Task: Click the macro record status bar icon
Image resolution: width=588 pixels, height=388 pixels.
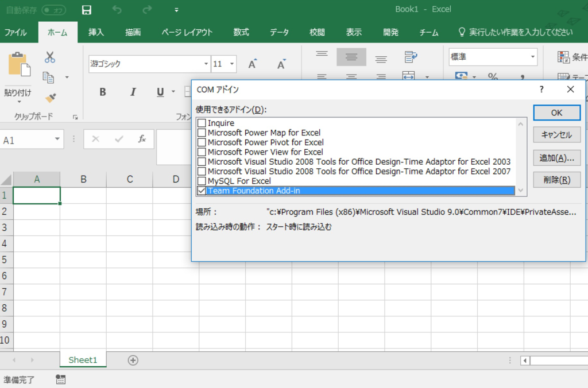Action: coord(60,379)
